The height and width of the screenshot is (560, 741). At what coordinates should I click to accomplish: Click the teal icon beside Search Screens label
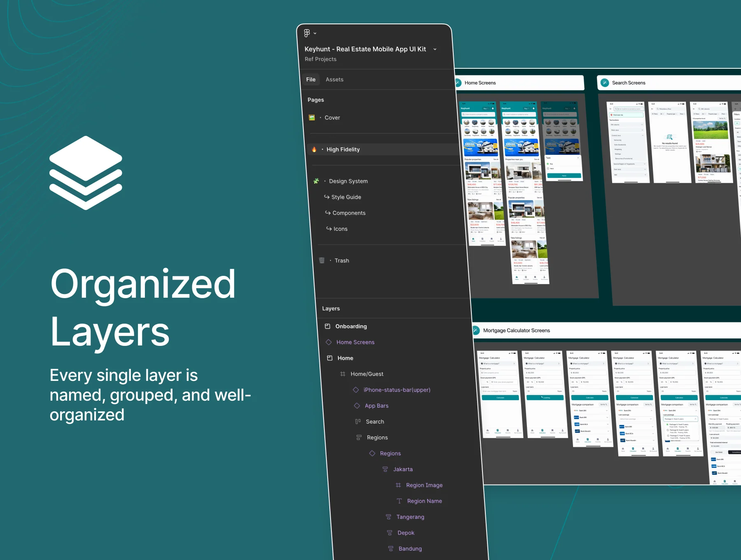click(x=605, y=83)
